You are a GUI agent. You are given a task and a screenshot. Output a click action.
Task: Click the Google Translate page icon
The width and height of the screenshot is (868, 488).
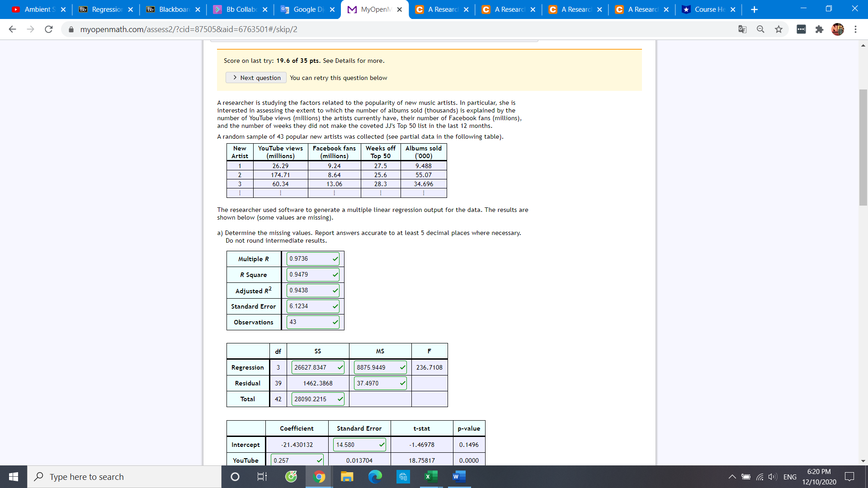click(742, 29)
